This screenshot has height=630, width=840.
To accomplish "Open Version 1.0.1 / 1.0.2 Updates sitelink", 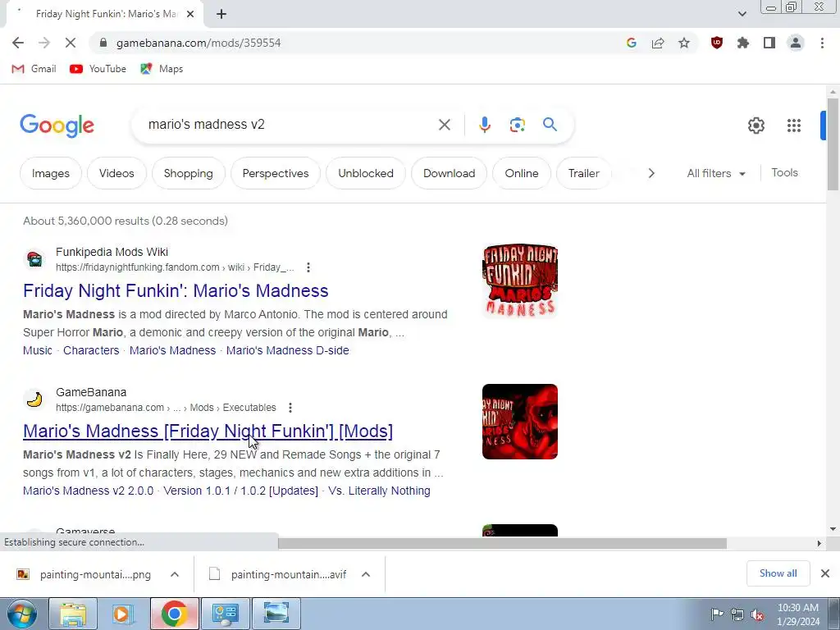I will (x=240, y=491).
